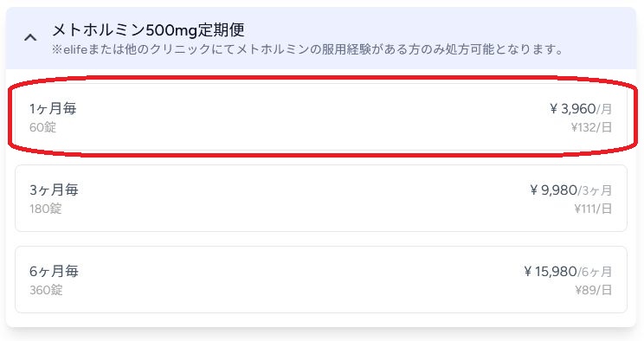The width and height of the screenshot is (644, 341).
Task: Click the 60錠 quantity label
Action: point(42,127)
